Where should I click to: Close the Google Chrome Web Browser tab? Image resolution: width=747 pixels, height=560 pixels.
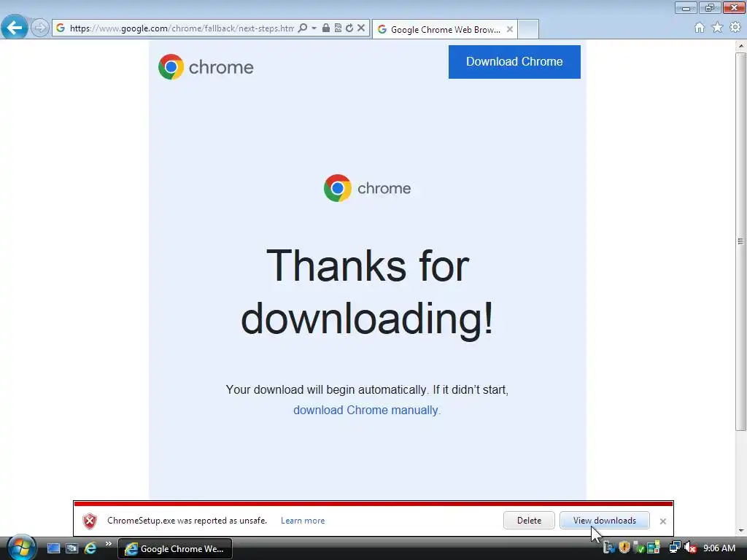[510, 29]
